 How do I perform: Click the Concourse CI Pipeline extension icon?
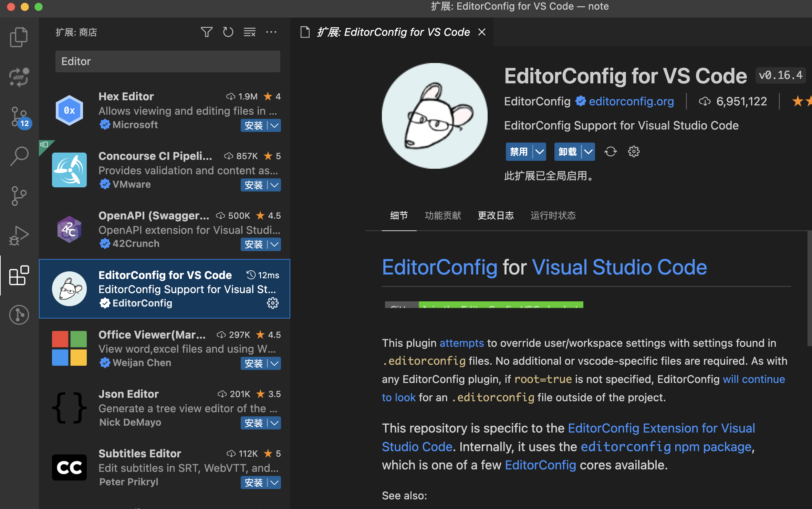click(69, 170)
